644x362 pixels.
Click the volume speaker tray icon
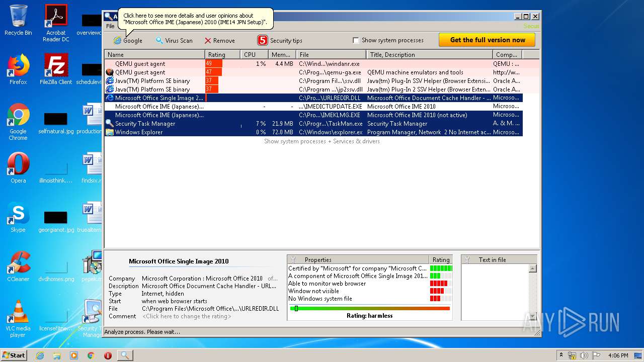tap(584, 355)
